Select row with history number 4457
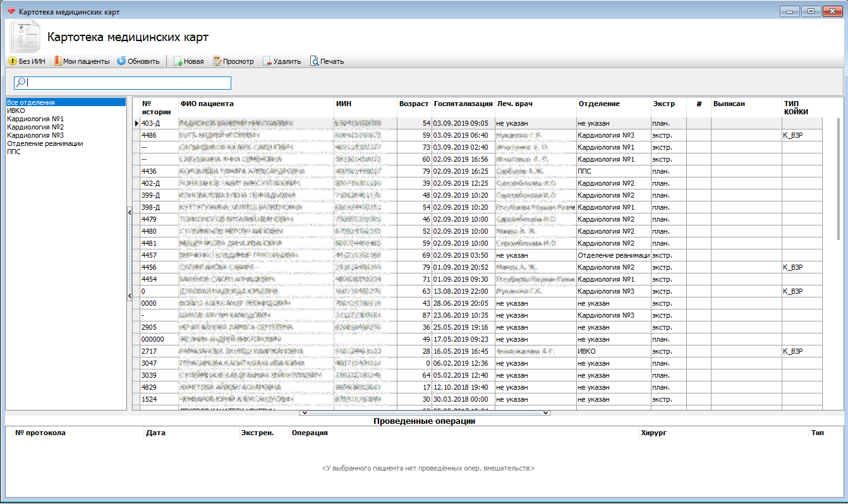This screenshot has width=848, height=504. tap(477, 255)
